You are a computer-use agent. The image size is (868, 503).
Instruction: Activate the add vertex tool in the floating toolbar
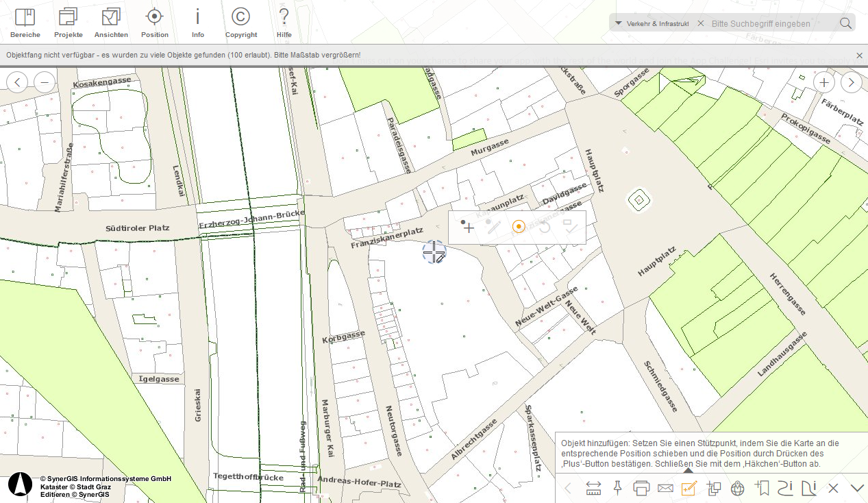468,226
